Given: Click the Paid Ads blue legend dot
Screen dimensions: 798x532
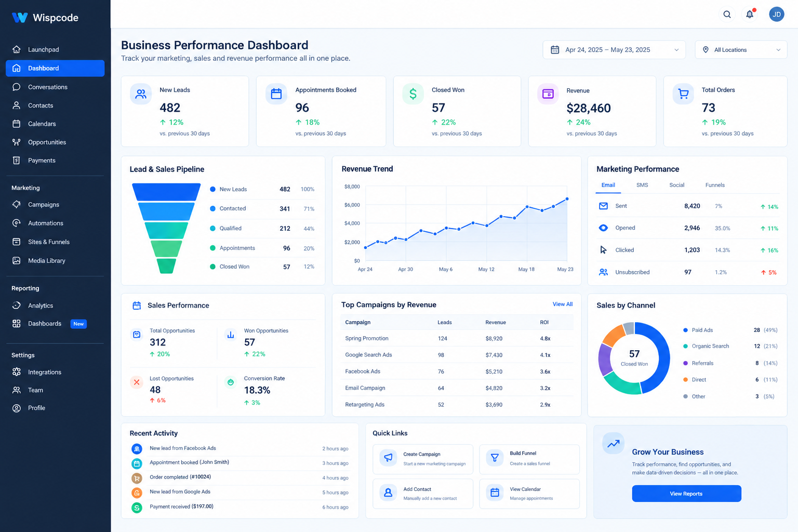Looking at the screenshot, I should pyautogui.click(x=686, y=330).
